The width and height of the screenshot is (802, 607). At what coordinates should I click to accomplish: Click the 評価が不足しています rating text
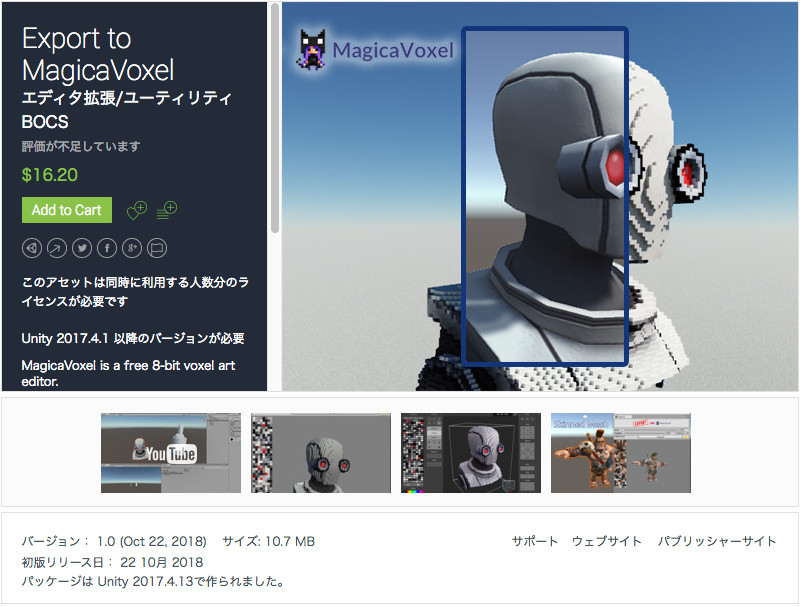tap(81, 147)
